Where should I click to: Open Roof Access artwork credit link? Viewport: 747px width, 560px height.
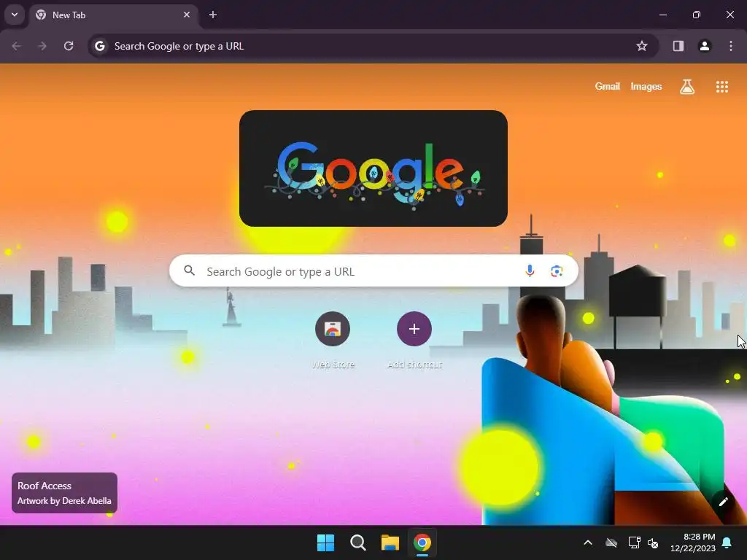point(64,493)
